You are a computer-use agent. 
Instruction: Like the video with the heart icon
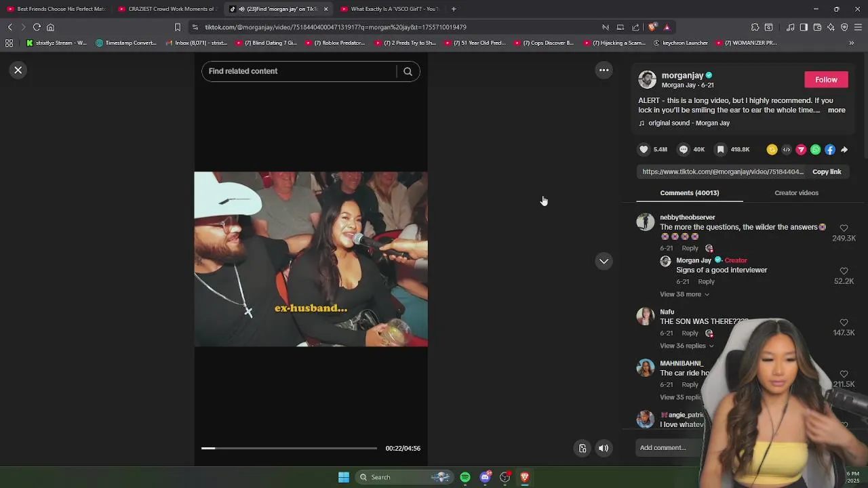coord(644,150)
